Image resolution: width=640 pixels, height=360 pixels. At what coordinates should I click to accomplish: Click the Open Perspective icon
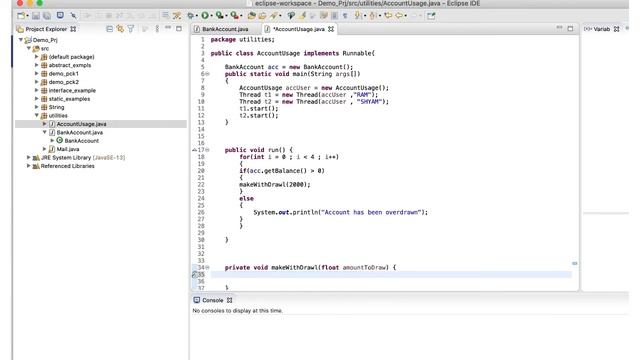click(x=431, y=16)
